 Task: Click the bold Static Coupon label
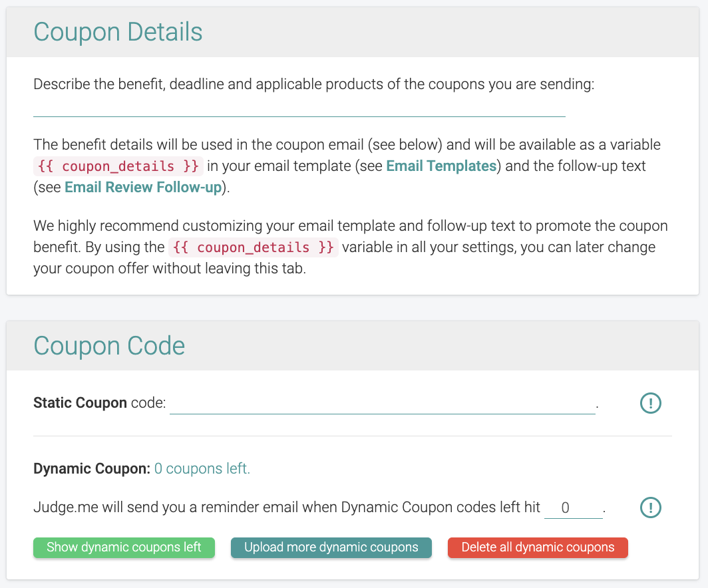(x=80, y=402)
